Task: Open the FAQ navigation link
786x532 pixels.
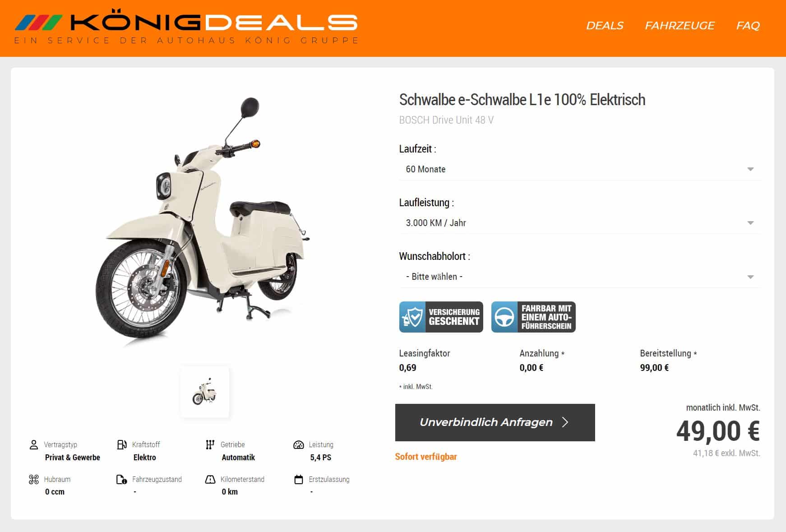Action: point(748,26)
